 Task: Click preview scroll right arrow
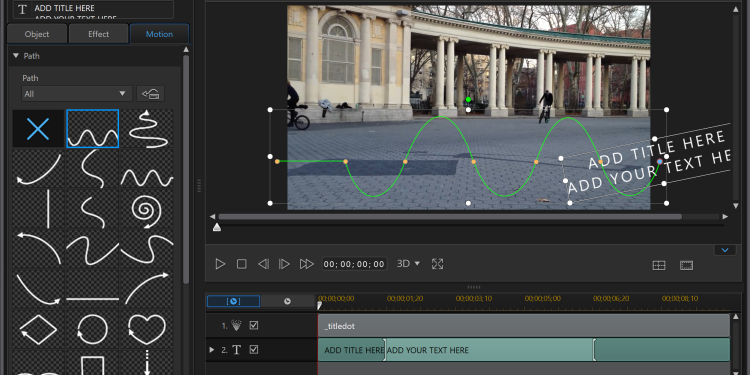(725, 217)
